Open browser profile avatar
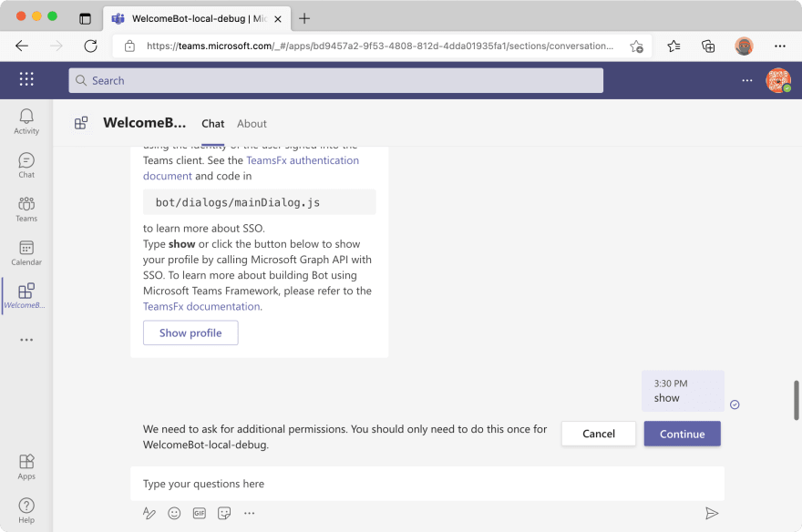 pyautogui.click(x=744, y=46)
